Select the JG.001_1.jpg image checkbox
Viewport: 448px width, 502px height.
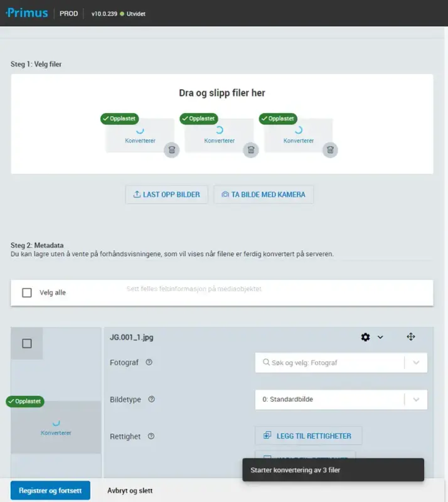pos(27,343)
